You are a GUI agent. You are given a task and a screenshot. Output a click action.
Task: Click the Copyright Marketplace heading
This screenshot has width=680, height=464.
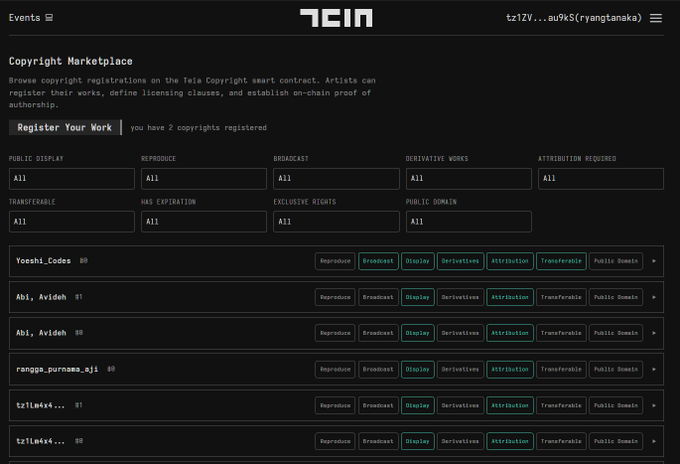coord(71,61)
